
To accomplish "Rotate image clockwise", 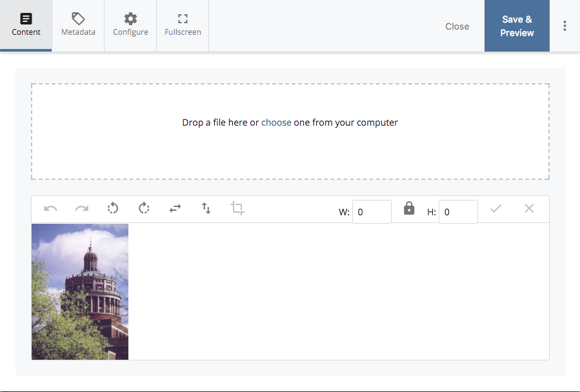I will click(144, 208).
